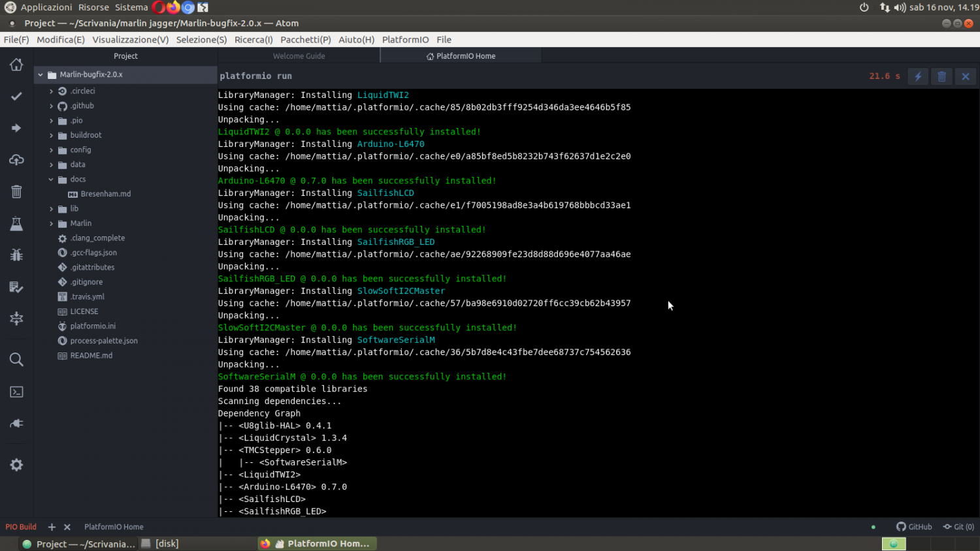The width and height of the screenshot is (980, 551).
Task: Click the GitHub status bar item
Action: click(914, 527)
